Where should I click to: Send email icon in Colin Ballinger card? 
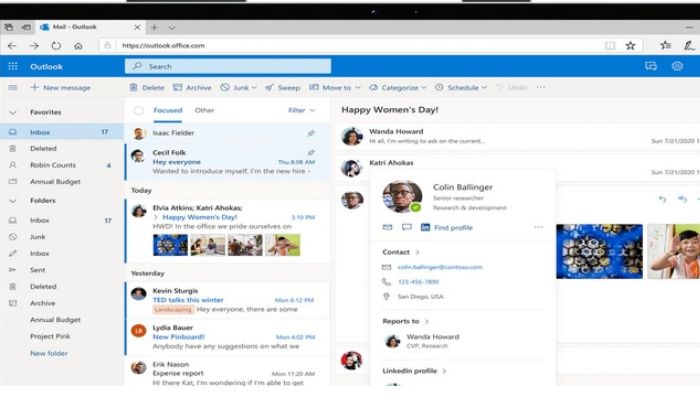(x=388, y=227)
